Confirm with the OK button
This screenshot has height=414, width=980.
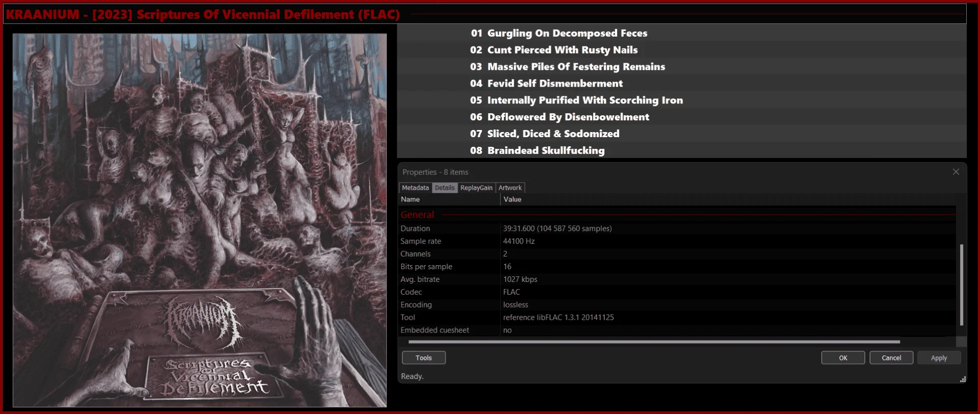843,358
